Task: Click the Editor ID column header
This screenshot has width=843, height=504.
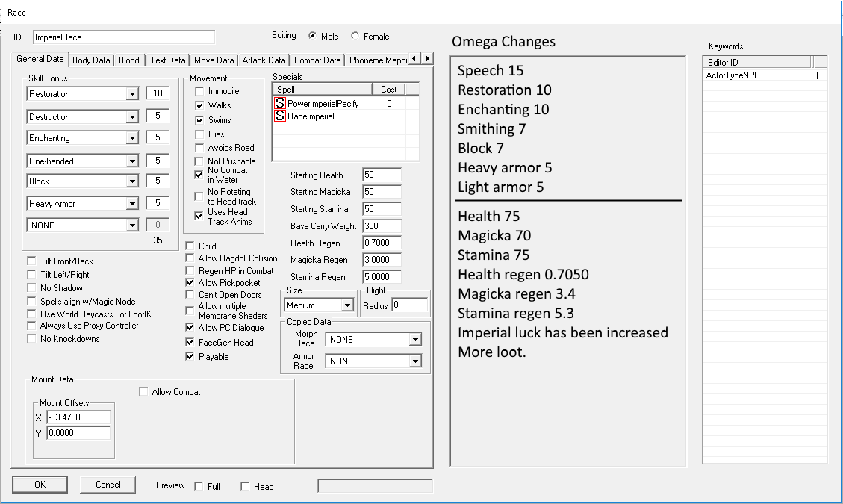Action: [757, 63]
